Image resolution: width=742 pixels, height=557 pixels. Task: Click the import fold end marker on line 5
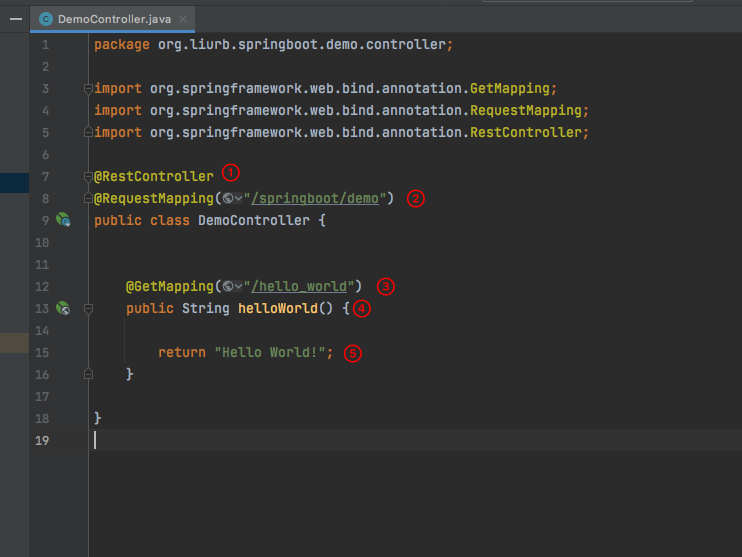(88, 133)
